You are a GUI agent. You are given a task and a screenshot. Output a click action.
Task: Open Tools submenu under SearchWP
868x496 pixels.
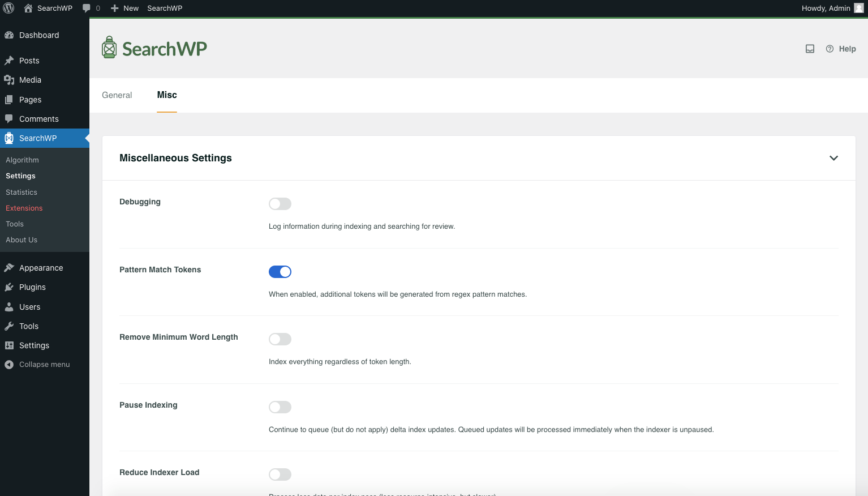coord(15,224)
